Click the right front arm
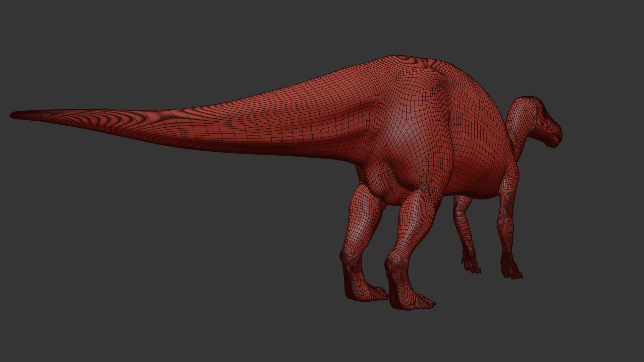This screenshot has height=362, width=644. tap(506, 215)
